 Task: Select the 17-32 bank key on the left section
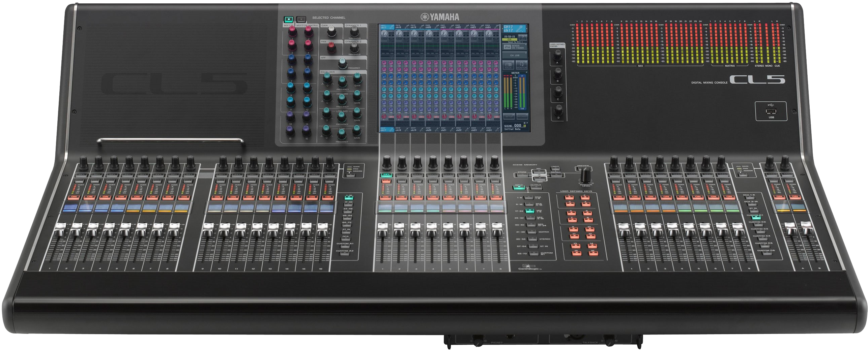click(348, 204)
